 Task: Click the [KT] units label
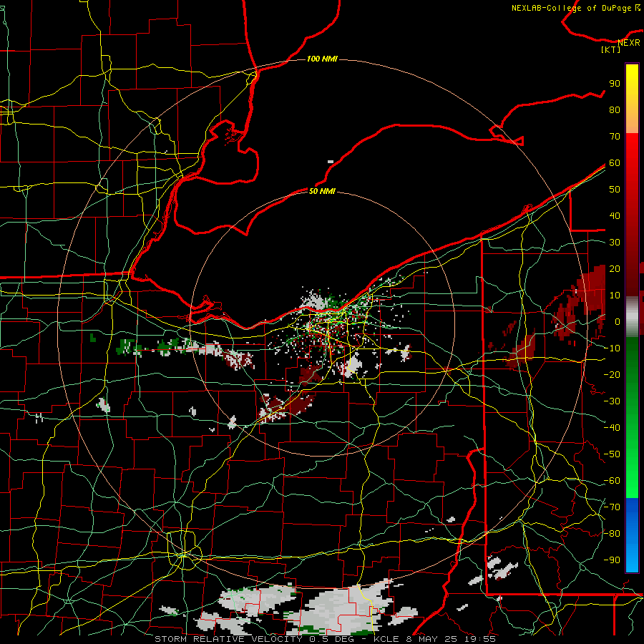[611, 50]
